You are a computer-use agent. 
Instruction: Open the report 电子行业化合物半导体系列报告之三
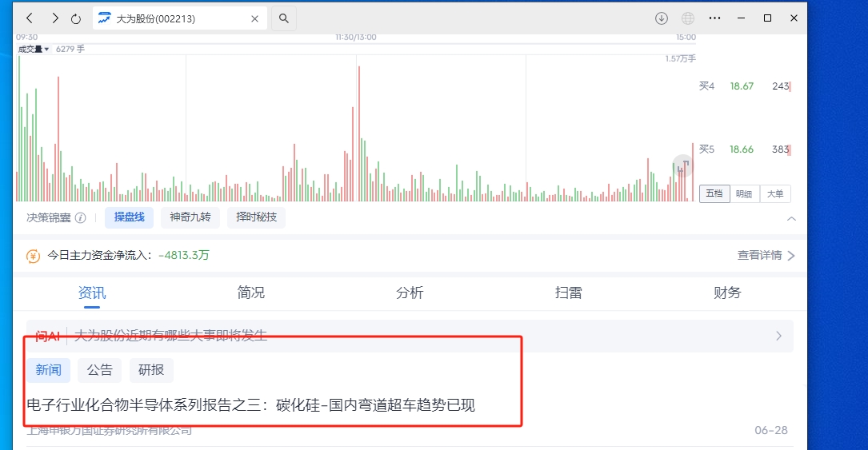click(x=250, y=405)
